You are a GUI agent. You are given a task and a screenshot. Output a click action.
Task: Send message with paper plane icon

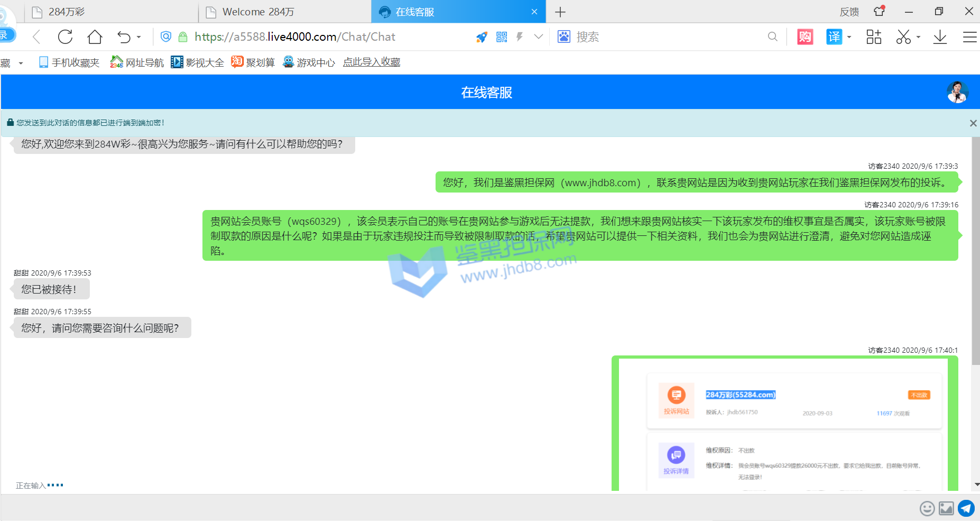(x=966, y=508)
